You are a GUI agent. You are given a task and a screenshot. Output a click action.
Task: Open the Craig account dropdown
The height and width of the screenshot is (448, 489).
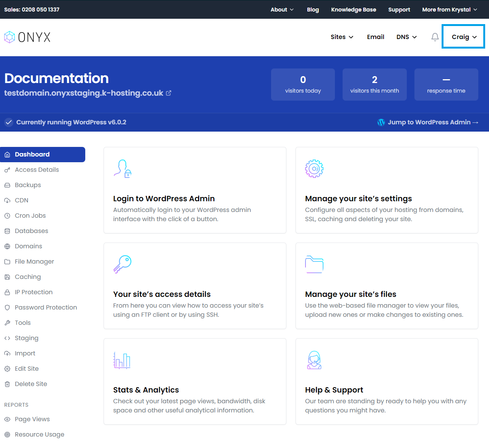coord(463,37)
